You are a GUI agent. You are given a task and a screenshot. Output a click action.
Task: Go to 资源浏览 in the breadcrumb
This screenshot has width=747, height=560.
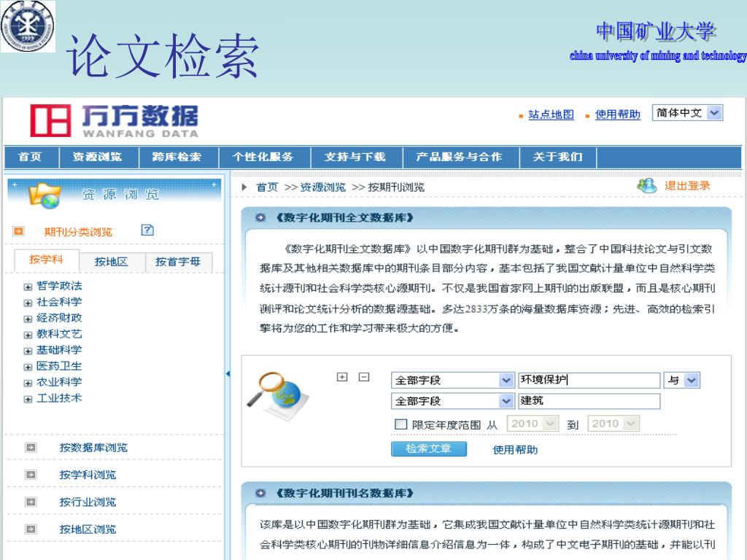point(323,187)
